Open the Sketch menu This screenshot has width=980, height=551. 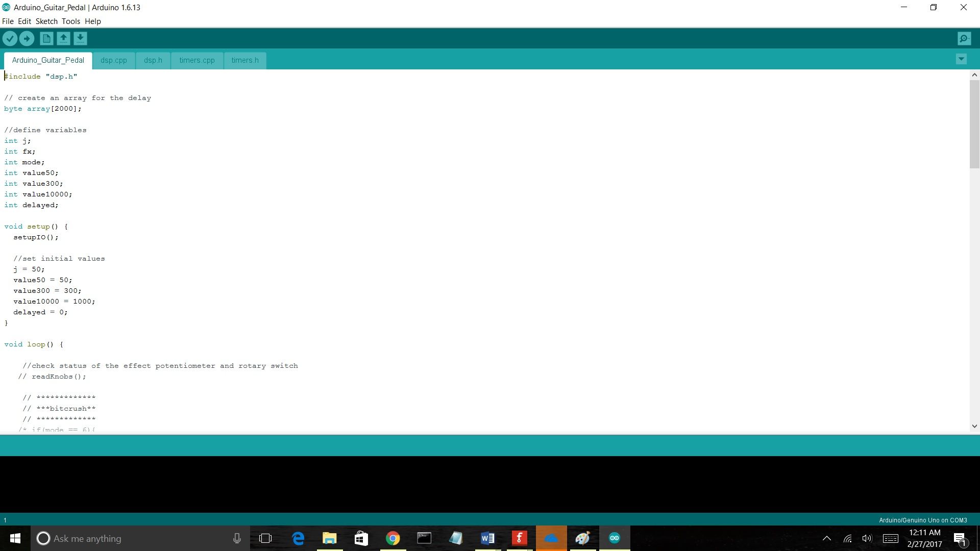tap(46, 21)
